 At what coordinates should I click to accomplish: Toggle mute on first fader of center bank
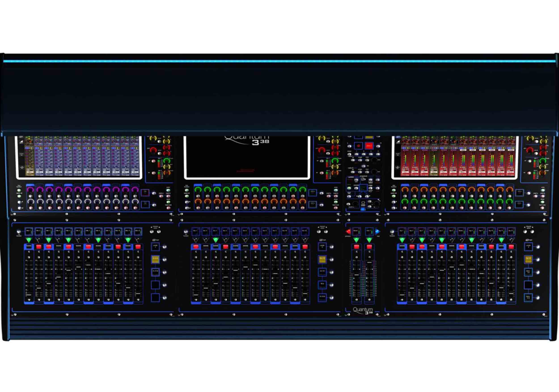(196, 247)
